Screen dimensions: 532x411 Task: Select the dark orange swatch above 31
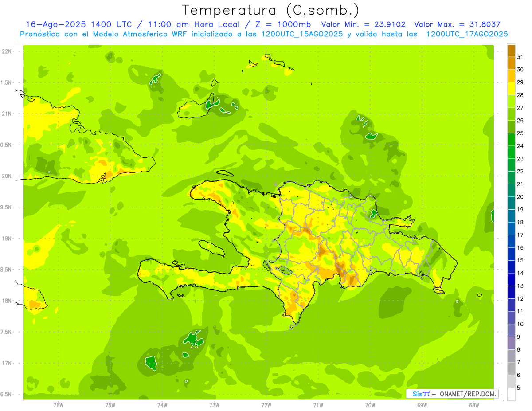click(x=512, y=51)
